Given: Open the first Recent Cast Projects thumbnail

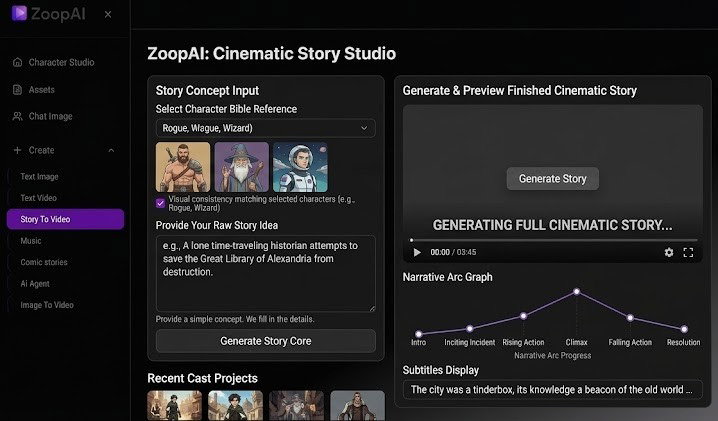Looking at the screenshot, I should pos(174,405).
